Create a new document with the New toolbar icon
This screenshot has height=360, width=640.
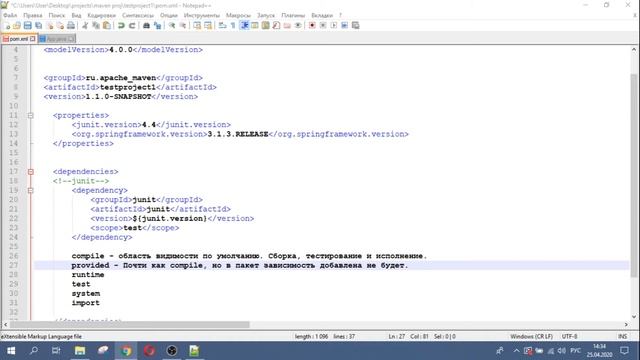coord(7,26)
